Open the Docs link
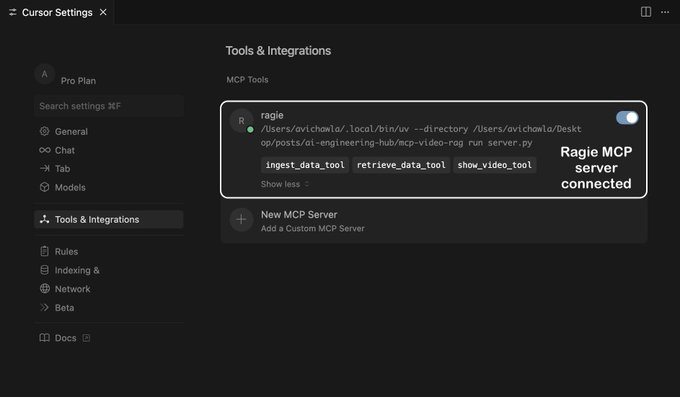This screenshot has width=680, height=397. (65, 338)
